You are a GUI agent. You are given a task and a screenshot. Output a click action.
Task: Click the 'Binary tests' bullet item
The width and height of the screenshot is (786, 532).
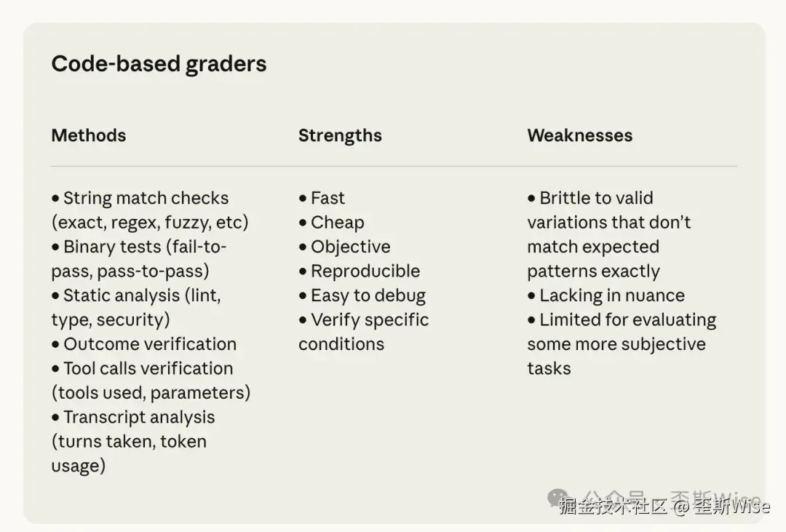(x=139, y=259)
